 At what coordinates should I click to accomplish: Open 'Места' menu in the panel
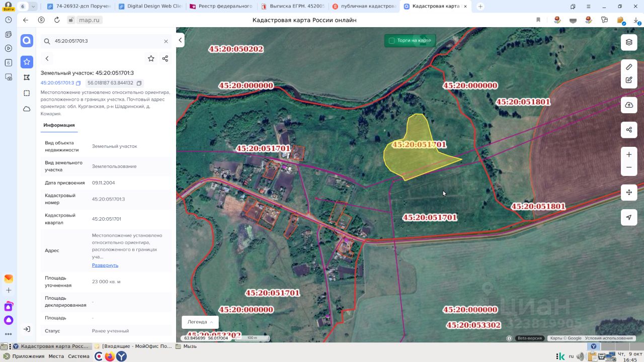pos(56,356)
